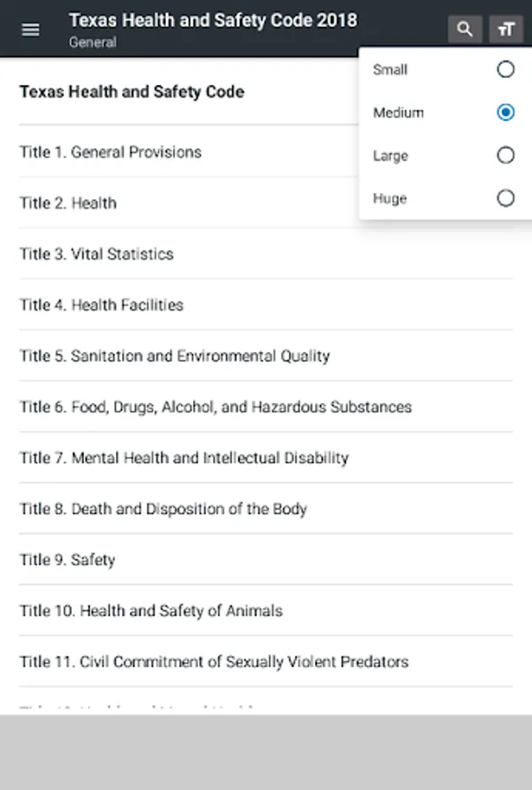Click the Huge text size menu label
Viewport: 532px width, 790px height.
click(x=390, y=198)
